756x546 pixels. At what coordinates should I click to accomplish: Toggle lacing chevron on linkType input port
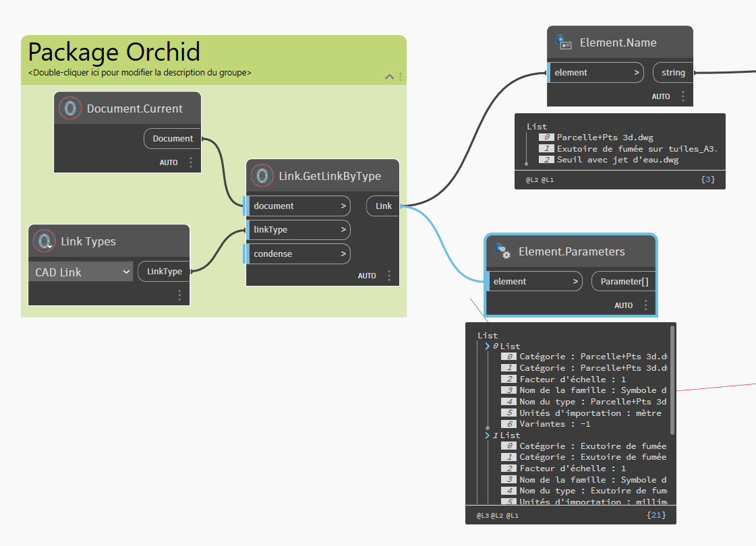coord(343,229)
